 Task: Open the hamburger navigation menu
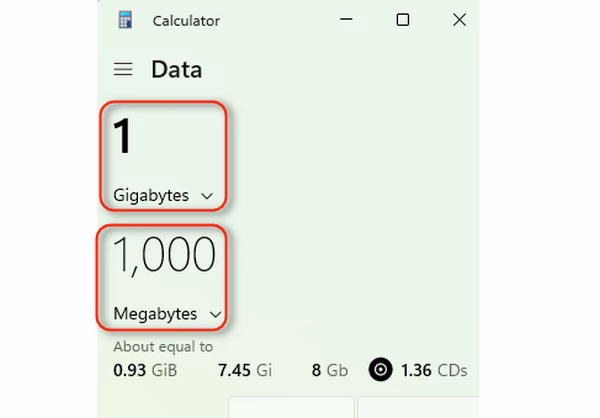pyautogui.click(x=123, y=69)
